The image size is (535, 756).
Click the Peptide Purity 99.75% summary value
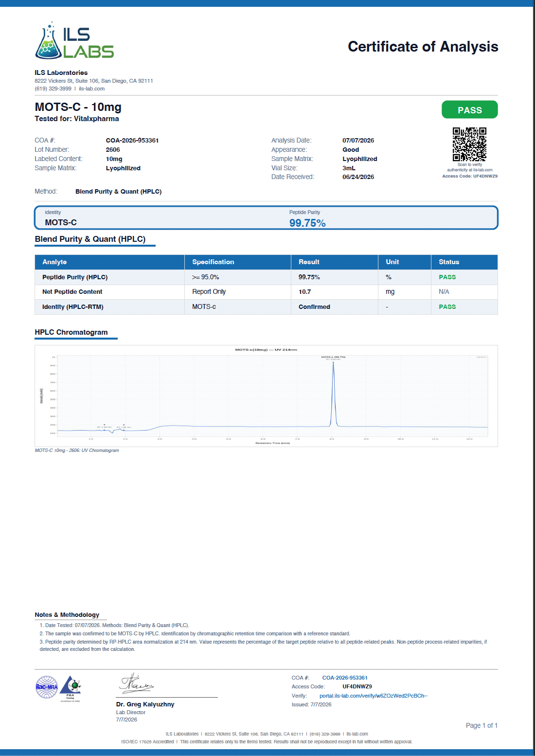point(307,223)
